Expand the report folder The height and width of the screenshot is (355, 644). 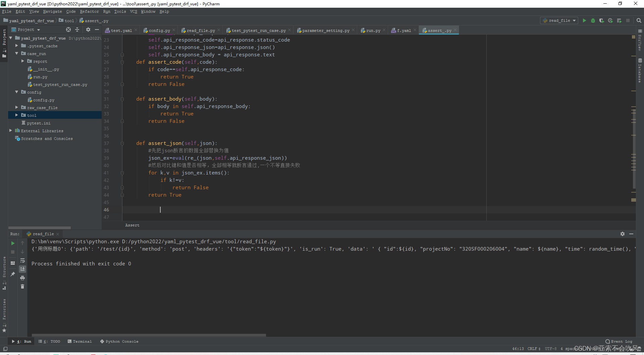click(22, 61)
